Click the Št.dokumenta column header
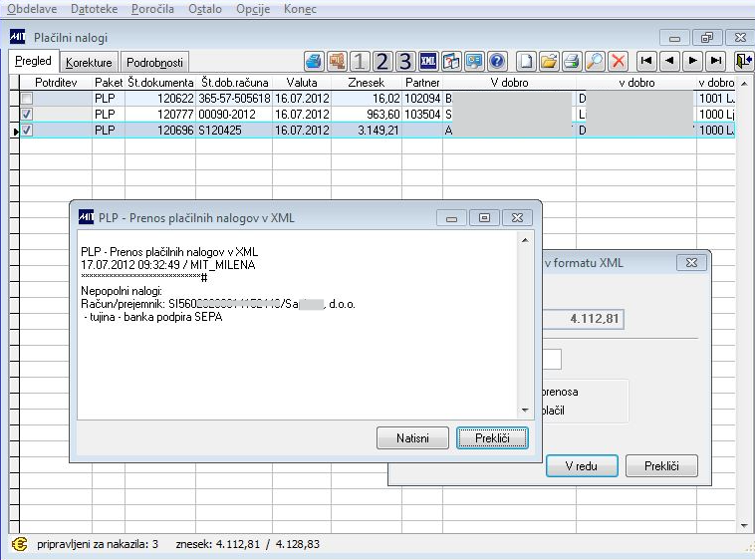Image resolution: width=755 pixels, height=560 pixels. (x=160, y=83)
